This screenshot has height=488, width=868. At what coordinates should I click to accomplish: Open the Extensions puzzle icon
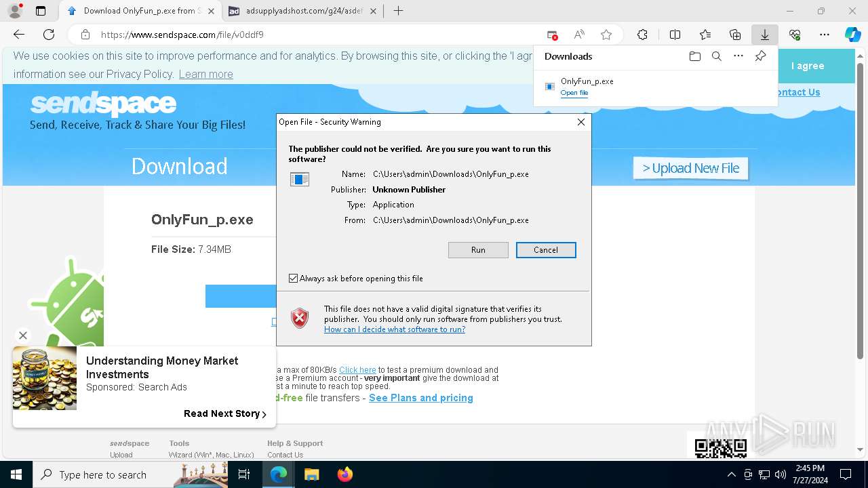pyautogui.click(x=642, y=35)
